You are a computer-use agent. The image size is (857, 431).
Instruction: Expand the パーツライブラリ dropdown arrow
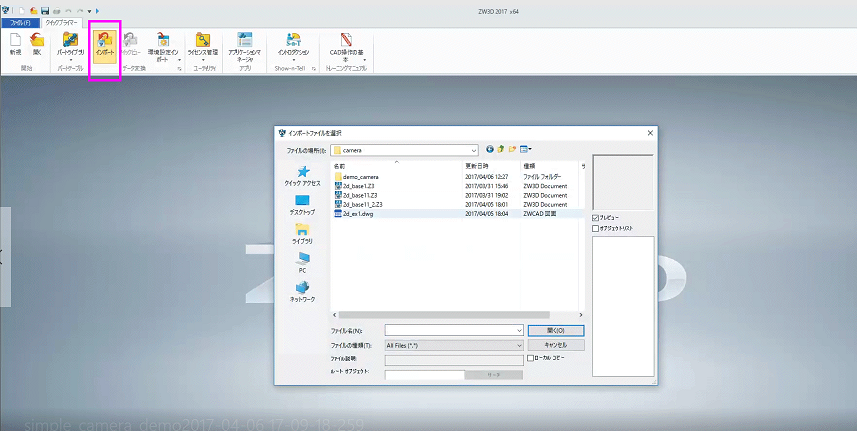71,60
